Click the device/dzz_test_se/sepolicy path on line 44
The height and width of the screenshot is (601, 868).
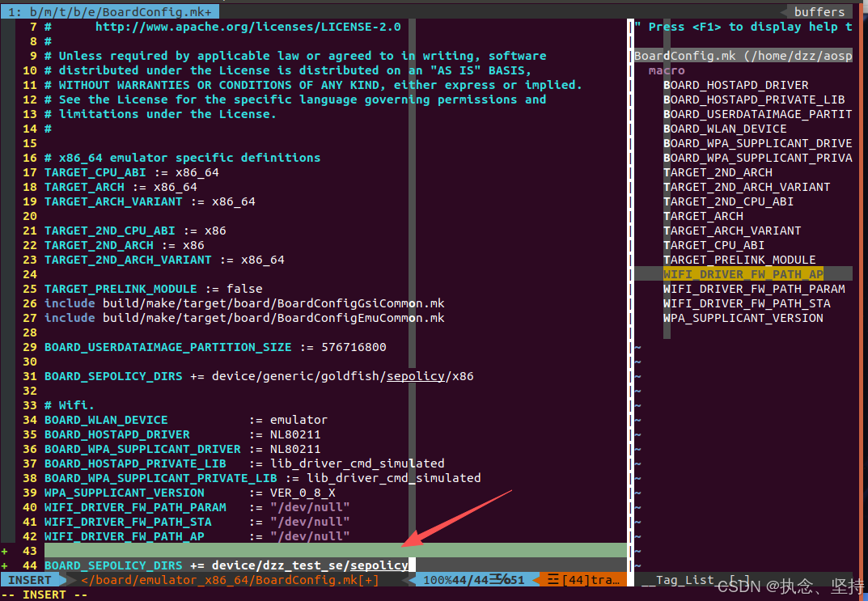click(310, 565)
